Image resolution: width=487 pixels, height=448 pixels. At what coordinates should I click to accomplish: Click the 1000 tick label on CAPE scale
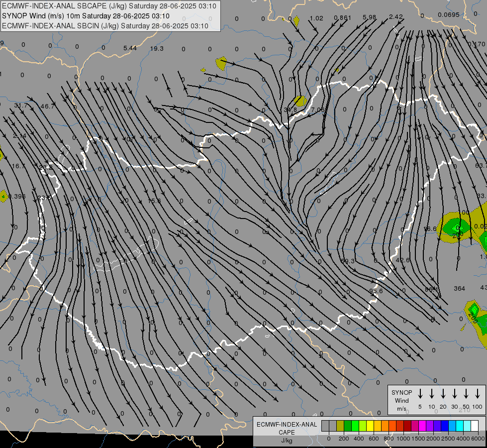tap(403, 439)
